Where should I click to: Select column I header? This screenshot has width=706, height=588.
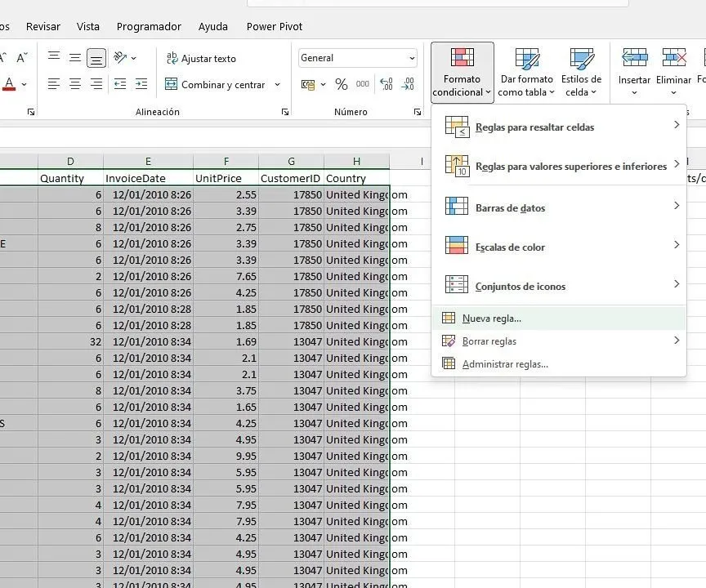pos(422,161)
